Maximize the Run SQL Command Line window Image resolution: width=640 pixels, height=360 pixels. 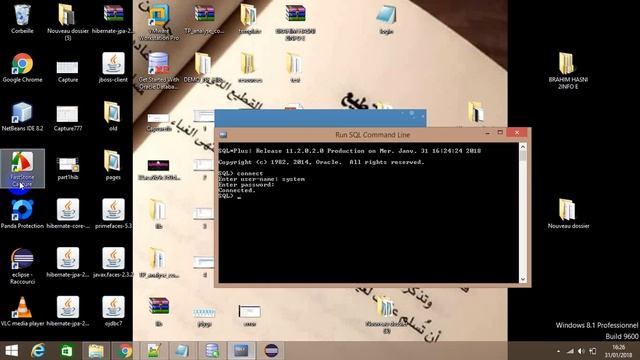point(500,133)
